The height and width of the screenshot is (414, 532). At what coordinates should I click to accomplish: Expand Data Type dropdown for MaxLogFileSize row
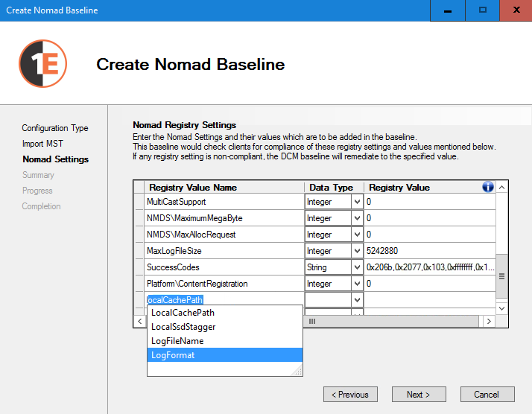356,251
